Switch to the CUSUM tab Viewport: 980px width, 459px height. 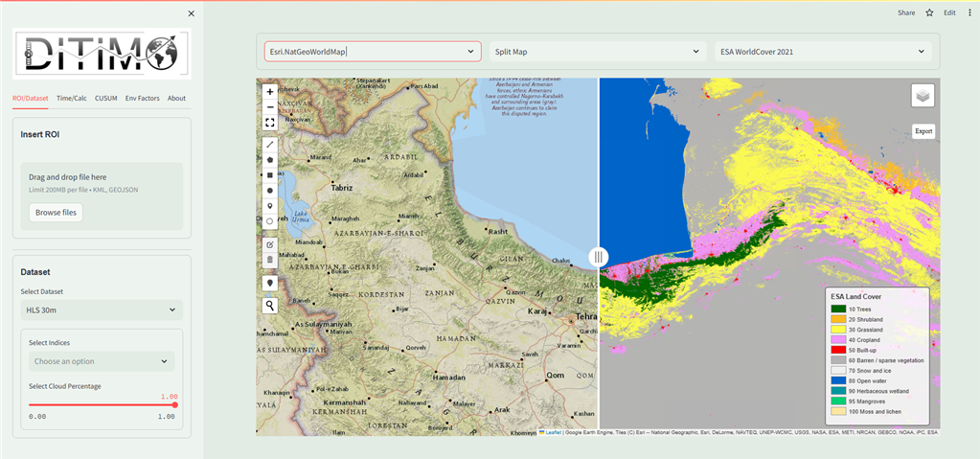click(105, 98)
